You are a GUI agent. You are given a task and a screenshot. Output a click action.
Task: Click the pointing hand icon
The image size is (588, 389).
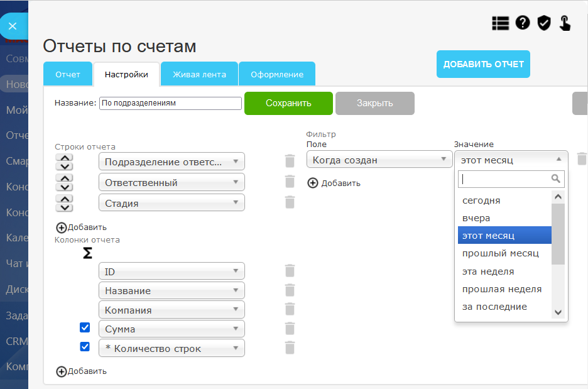click(565, 23)
